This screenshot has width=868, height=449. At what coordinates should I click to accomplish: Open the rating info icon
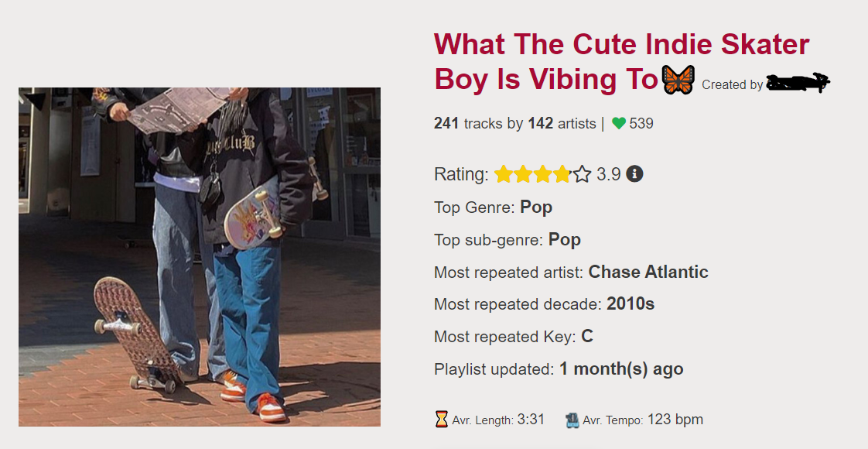(x=634, y=174)
